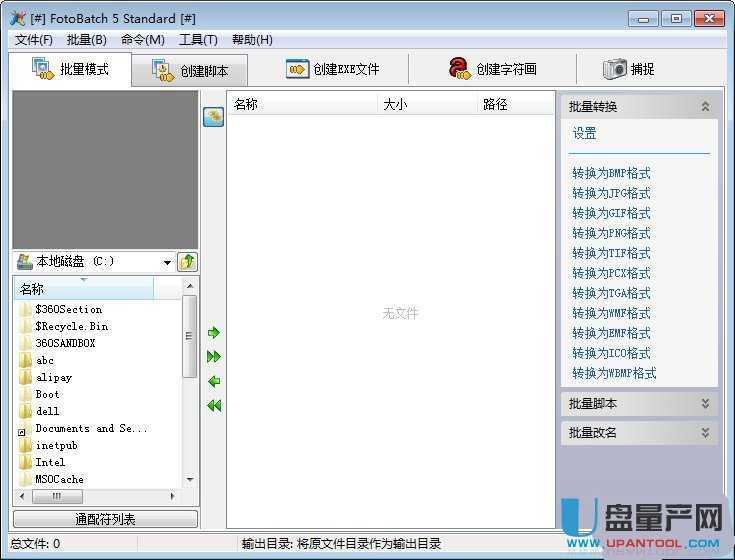
Task: Click the remove all files double left arrow
Action: click(214, 405)
